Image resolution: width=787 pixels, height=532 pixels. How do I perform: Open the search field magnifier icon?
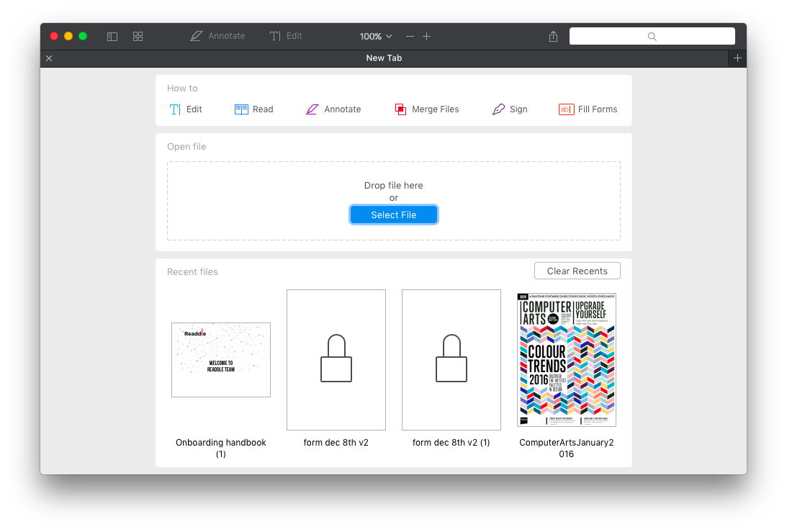coord(652,36)
